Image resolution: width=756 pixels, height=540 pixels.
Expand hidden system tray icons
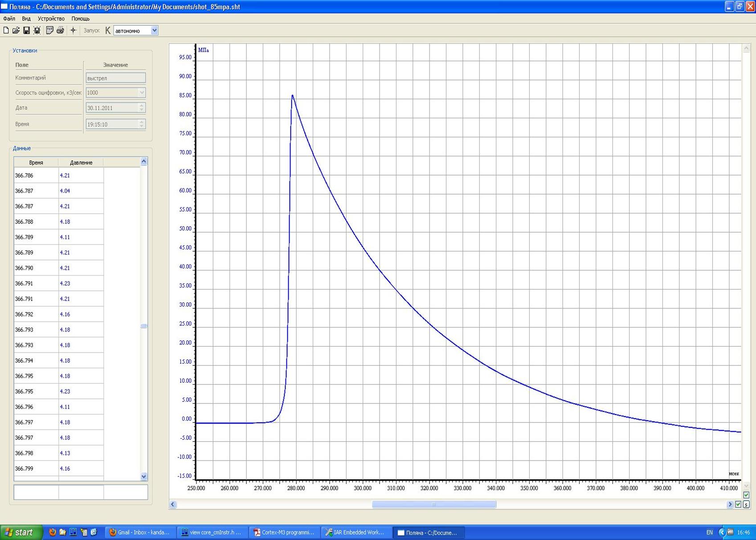722,532
